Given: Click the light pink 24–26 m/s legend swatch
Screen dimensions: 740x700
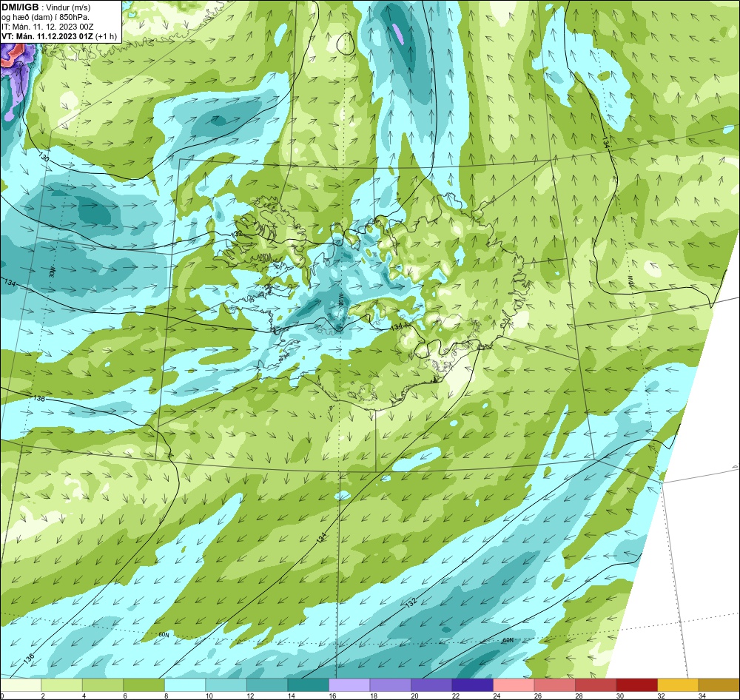Looking at the screenshot, I should point(514,685).
